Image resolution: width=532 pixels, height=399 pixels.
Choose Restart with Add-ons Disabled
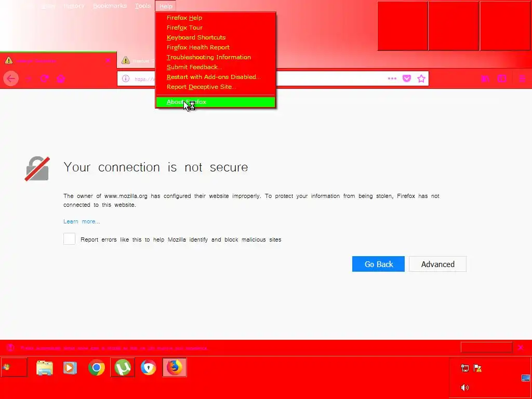(x=216, y=77)
